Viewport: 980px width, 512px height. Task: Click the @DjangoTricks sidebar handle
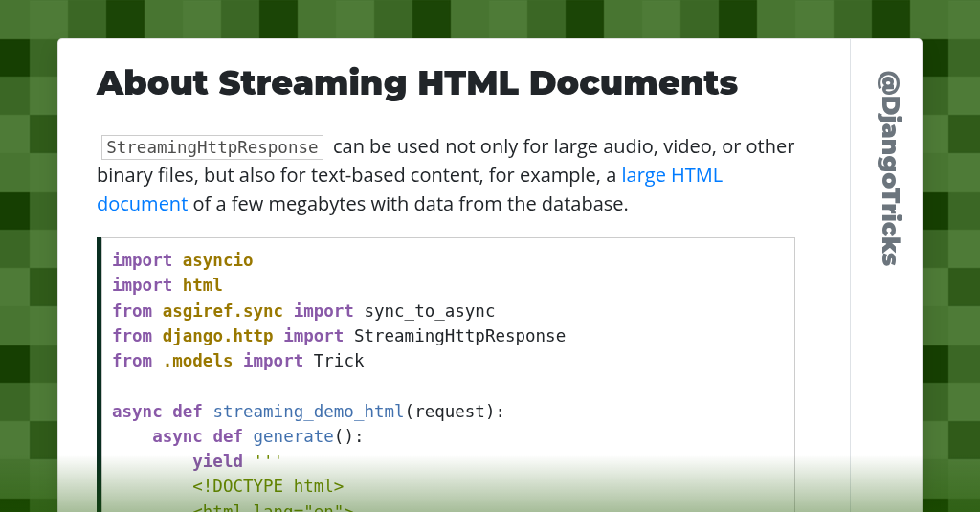[889, 168]
